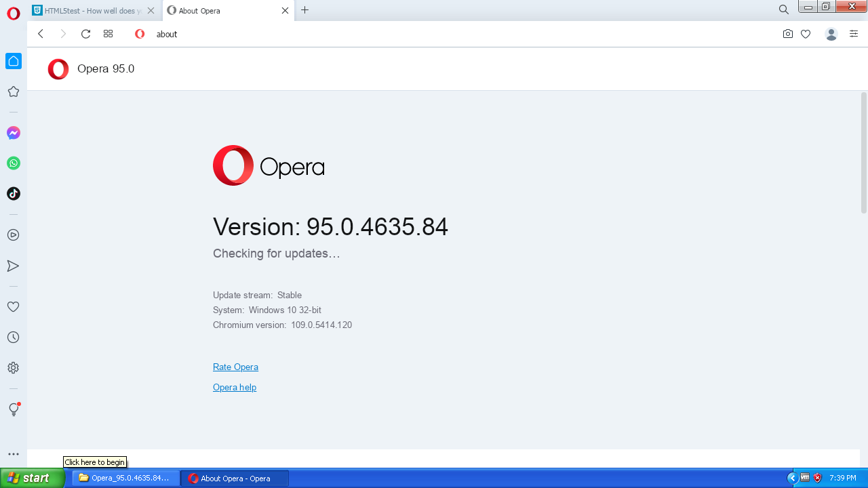This screenshot has width=868, height=488.
Task: Click the 'Update stream: Stable' line
Action: click(x=257, y=295)
